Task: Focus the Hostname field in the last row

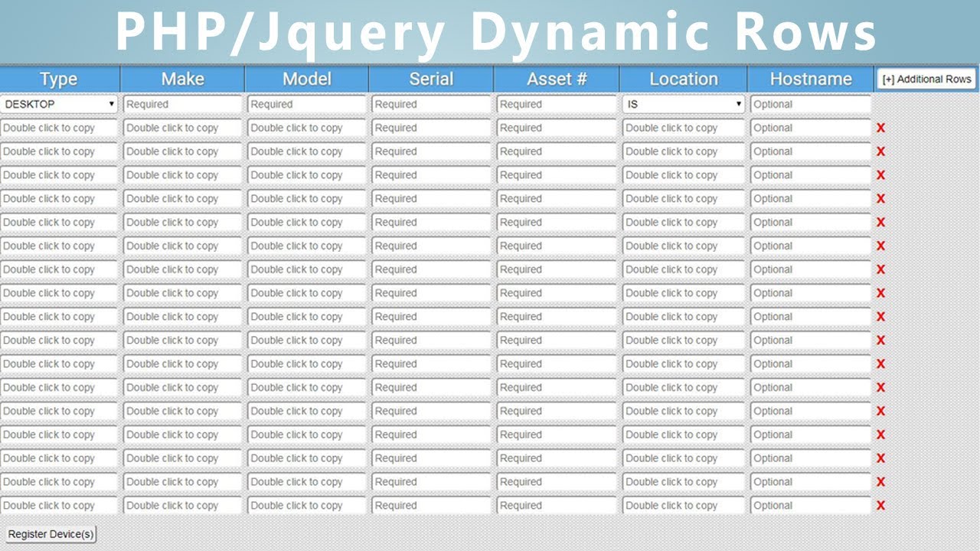Action: point(811,506)
